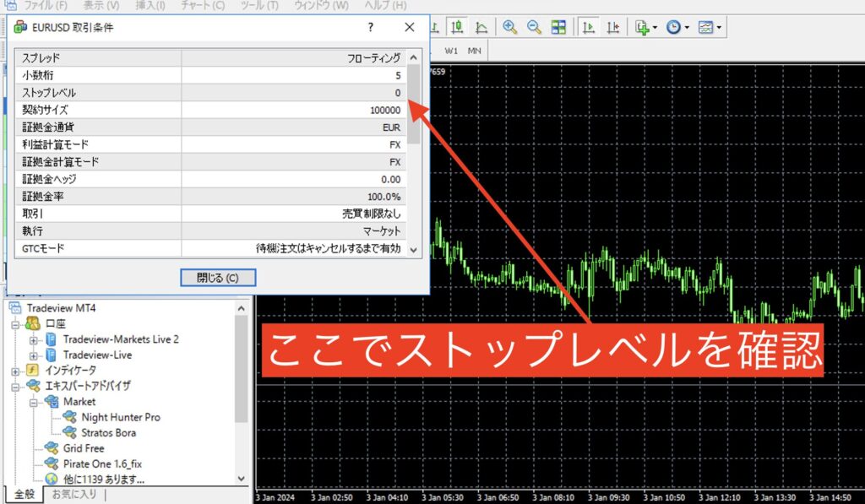Viewport: 865px width, 504px height.
Task: Click the Tradeview-Markets Live 2 server icon
Action: click(x=51, y=339)
